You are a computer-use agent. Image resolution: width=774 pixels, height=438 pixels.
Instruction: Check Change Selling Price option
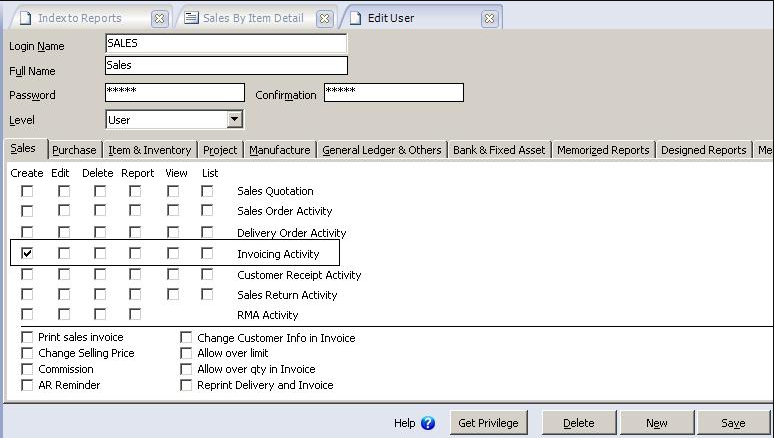[27, 354]
